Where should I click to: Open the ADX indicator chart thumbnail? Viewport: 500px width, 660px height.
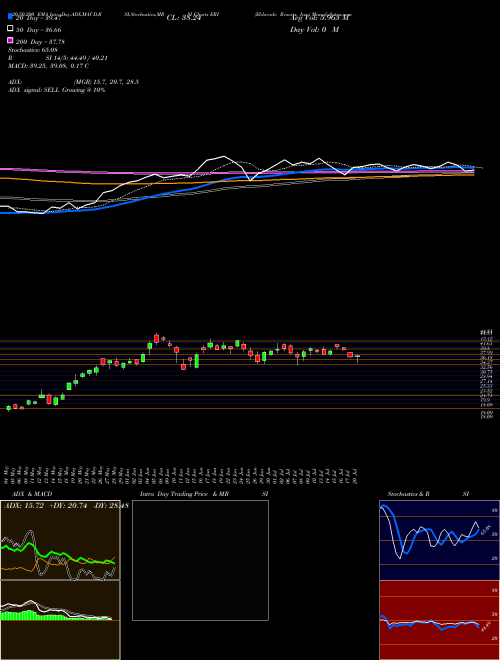click(x=60, y=540)
